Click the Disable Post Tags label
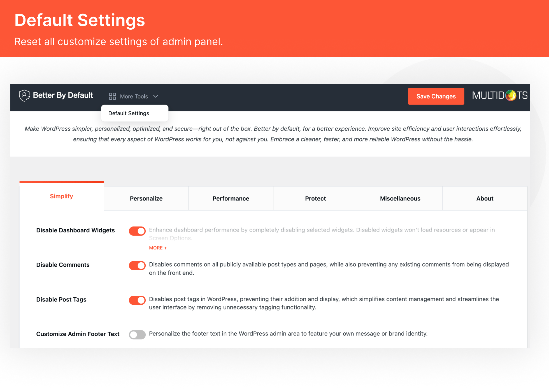Screen dimensions: 549x392 coord(61,299)
